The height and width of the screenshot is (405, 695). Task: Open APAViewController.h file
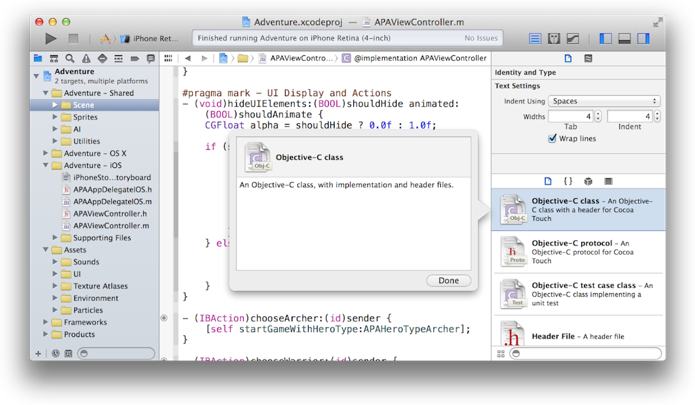pos(105,214)
